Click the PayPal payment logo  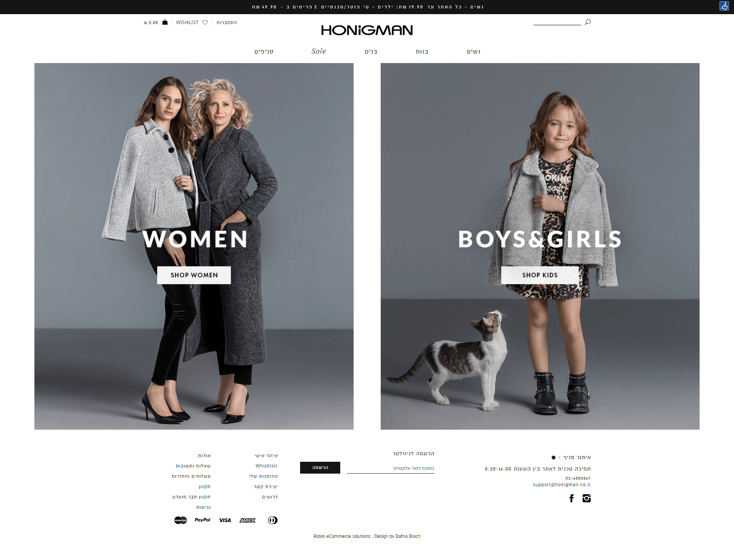coord(203,520)
